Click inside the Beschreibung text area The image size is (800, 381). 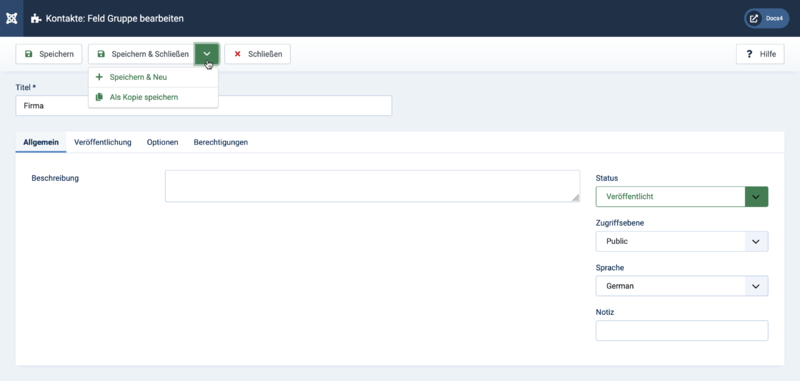click(x=372, y=186)
